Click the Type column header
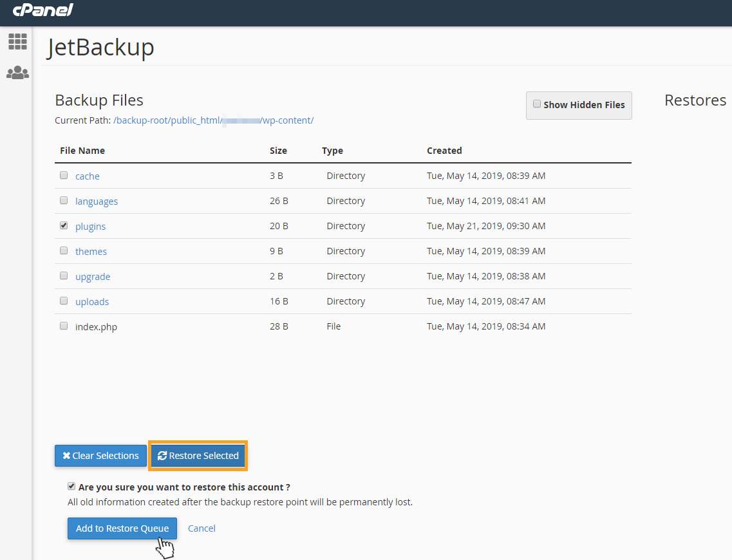The image size is (732, 560). pos(332,151)
